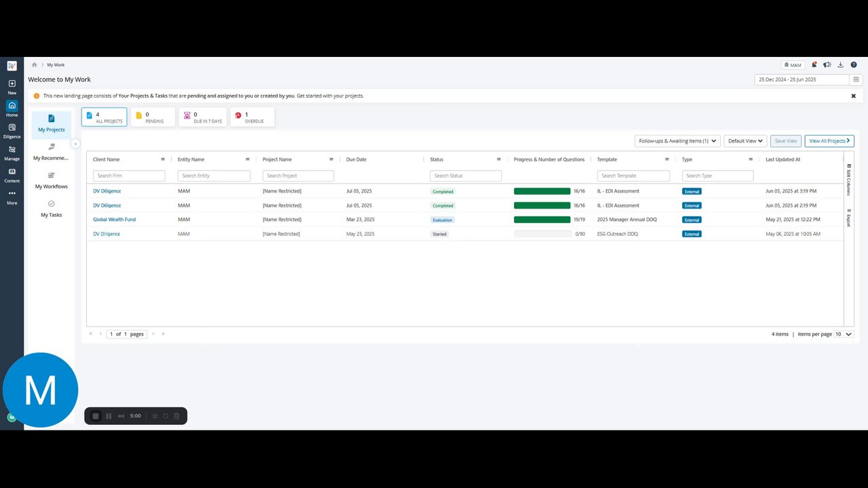Go to Home in the left sidebar

[x=12, y=108]
